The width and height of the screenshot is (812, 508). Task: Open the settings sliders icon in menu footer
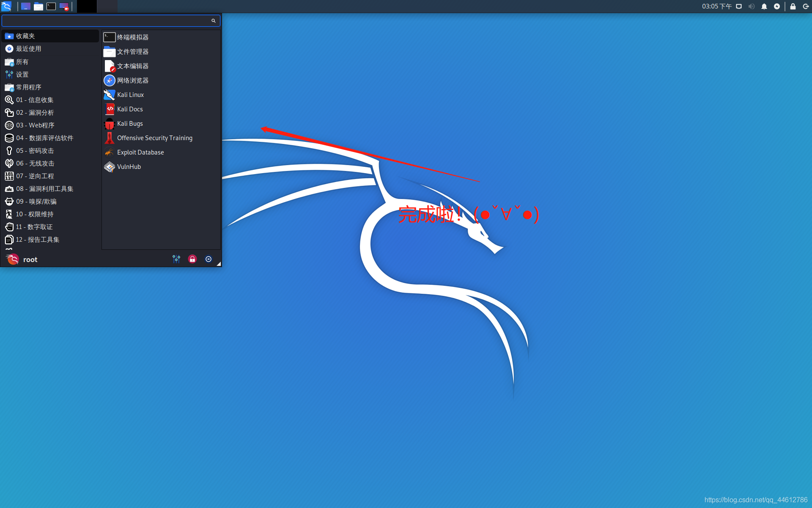176,259
